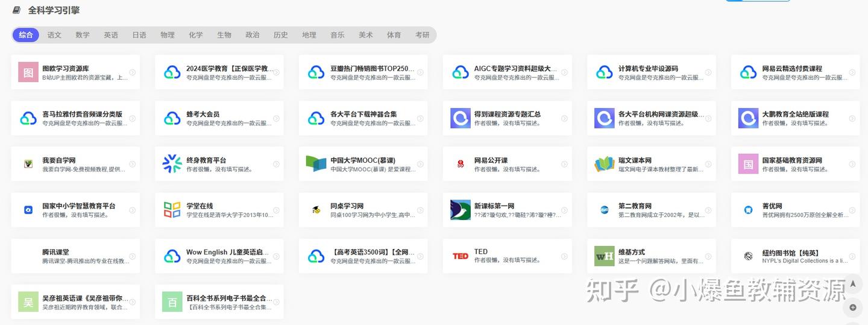The width and height of the screenshot is (868, 325).
Task: Click the book icon beside 全科学习引擎
Action: pyautogui.click(x=17, y=10)
